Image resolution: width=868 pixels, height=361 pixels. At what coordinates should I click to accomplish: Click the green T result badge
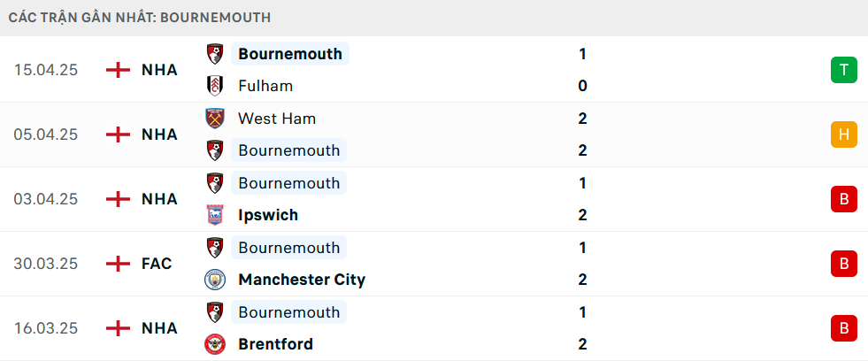coord(843,70)
